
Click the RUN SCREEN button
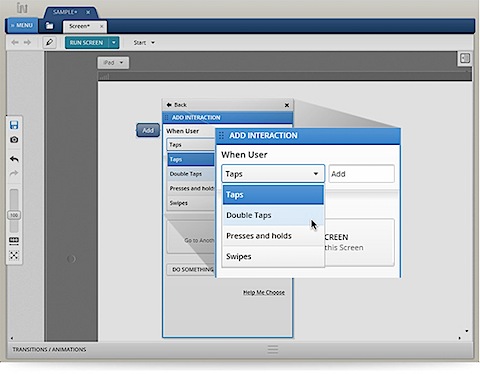point(87,43)
